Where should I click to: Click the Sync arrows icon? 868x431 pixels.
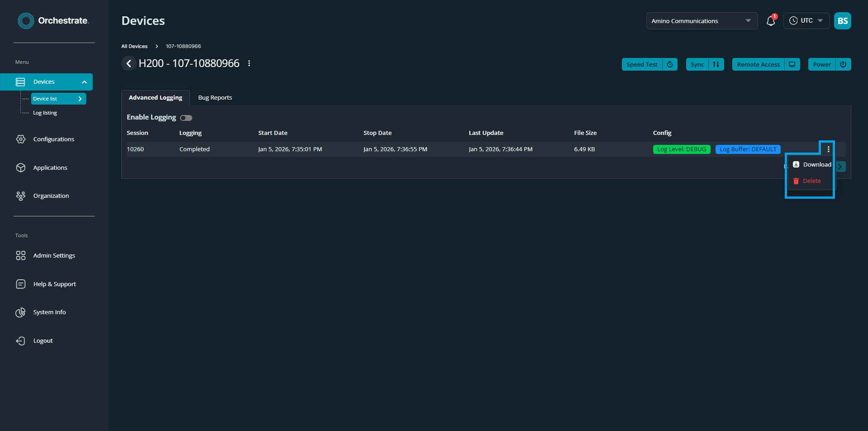(x=716, y=64)
